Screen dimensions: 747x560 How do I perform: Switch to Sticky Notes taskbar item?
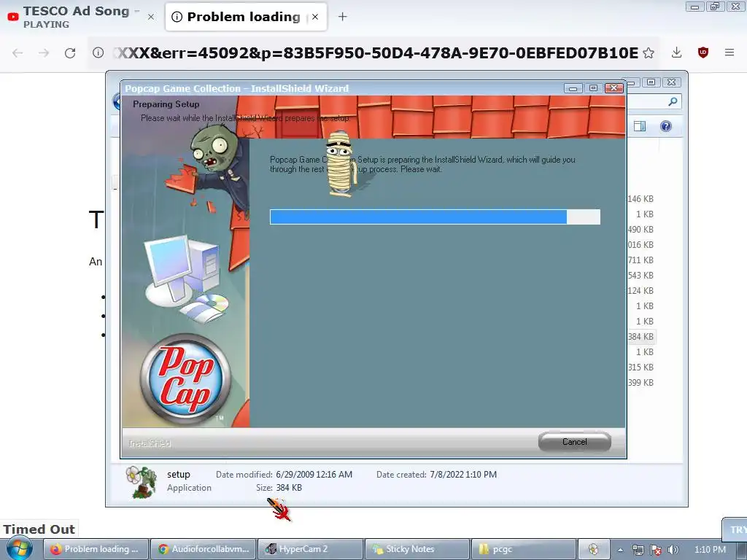[x=417, y=549]
